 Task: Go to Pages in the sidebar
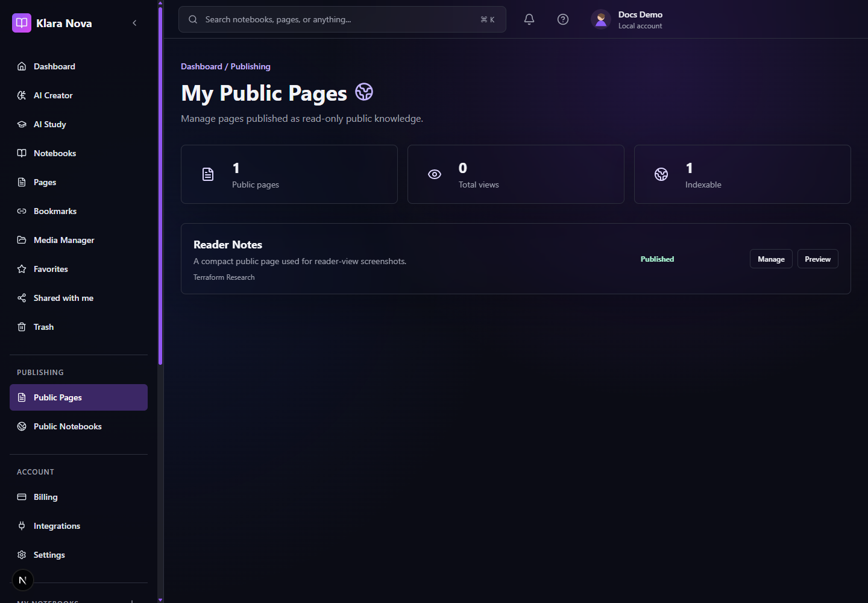coord(78,182)
